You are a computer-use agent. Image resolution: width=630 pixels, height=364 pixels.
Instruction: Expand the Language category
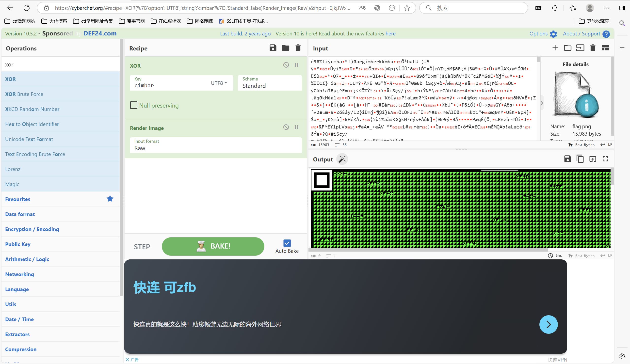click(61, 289)
